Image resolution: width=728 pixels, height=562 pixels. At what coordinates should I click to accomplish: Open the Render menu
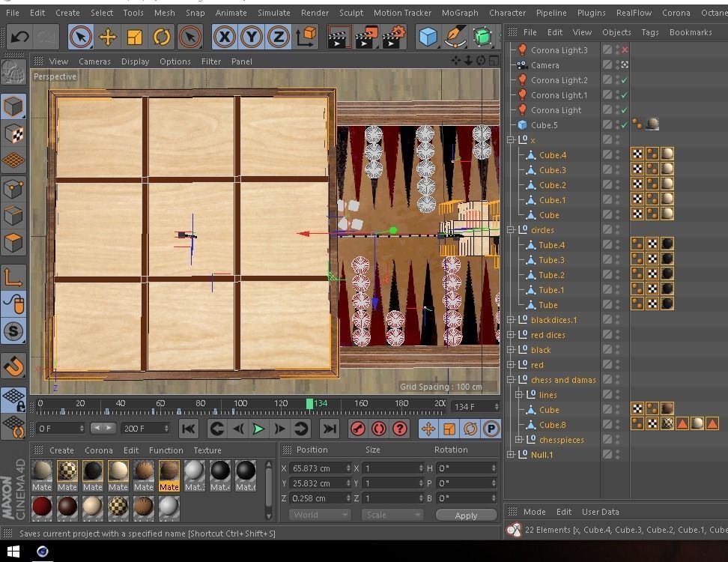pyautogui.click(x=315, y=13)
